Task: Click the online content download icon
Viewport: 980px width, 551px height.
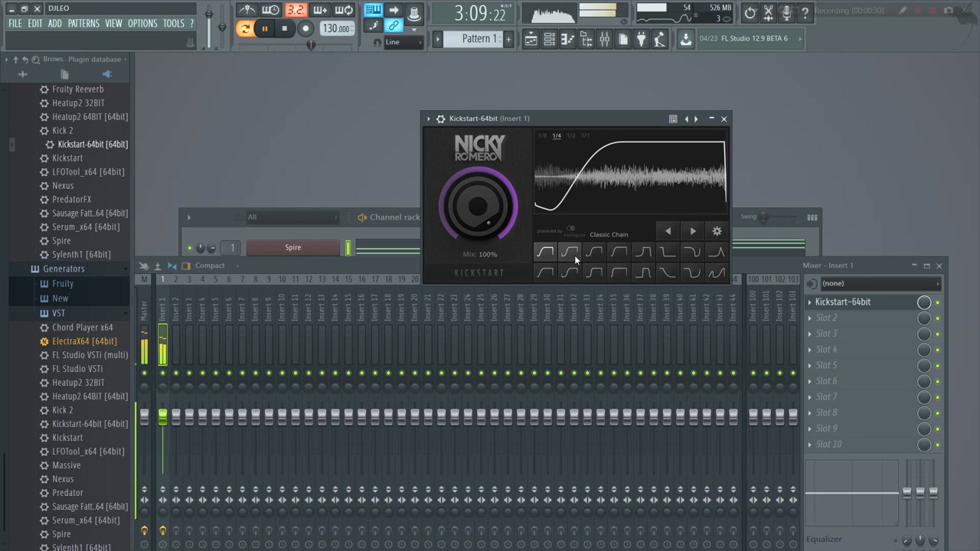Action: (685, 39)
